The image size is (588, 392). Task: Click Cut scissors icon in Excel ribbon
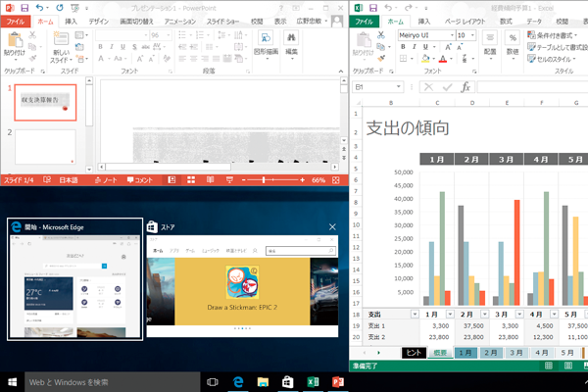pyautogui.click(x=381, y=35)
